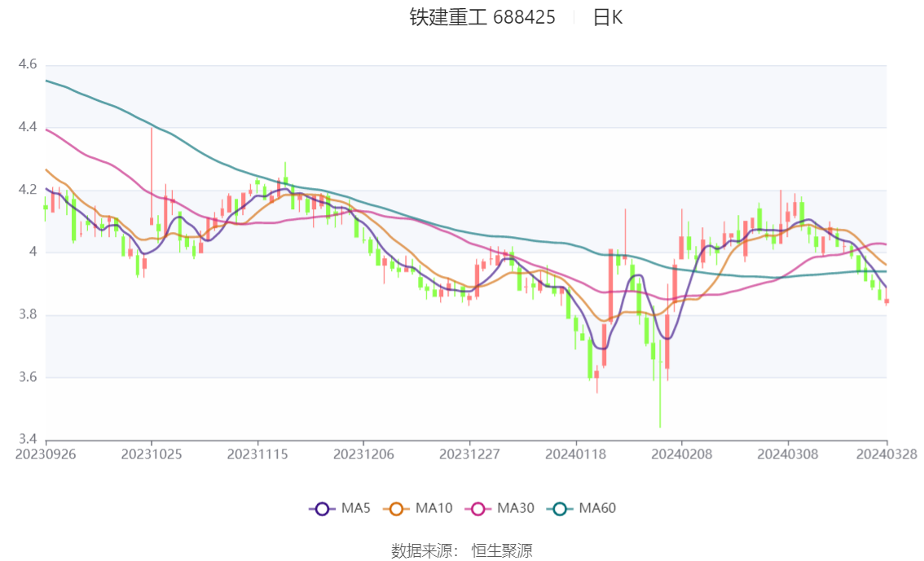Click the x-axis date 20231115
The image size is (924, 561).
[x=257, y=454]
